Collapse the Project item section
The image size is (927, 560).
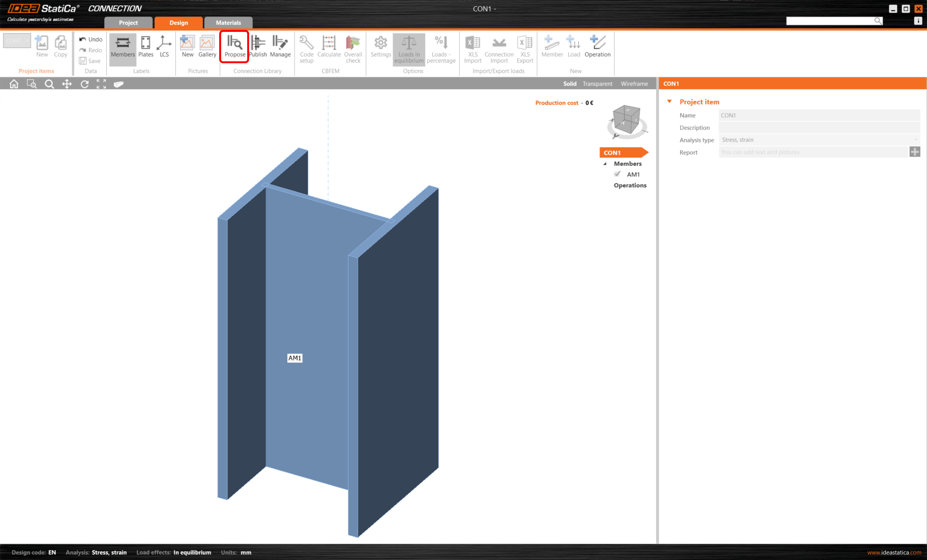(x=669, y=101)
